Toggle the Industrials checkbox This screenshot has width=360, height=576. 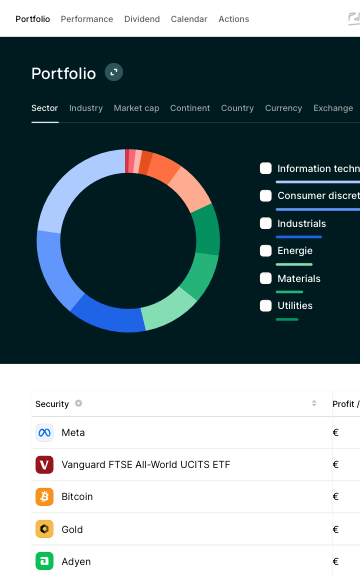266,223
